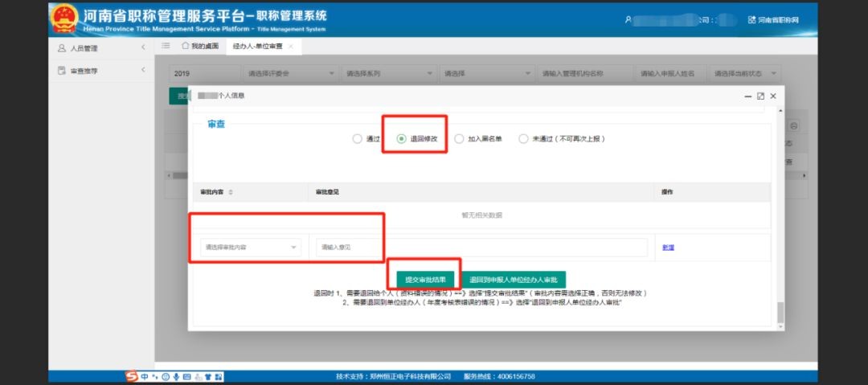Screen dimensions: 868x385
Task: Open the Sogou soft keyboard icon
Action: click(x=186, y=377)
